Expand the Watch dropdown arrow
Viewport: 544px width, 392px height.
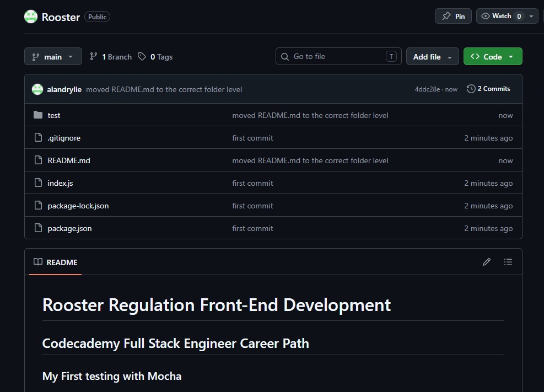pos(531,17)
